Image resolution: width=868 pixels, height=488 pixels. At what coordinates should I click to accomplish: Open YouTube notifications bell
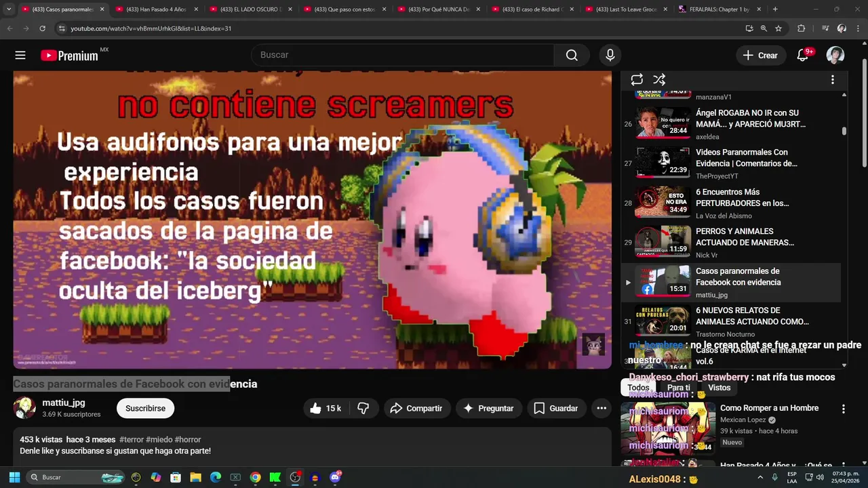pos(803,56)
